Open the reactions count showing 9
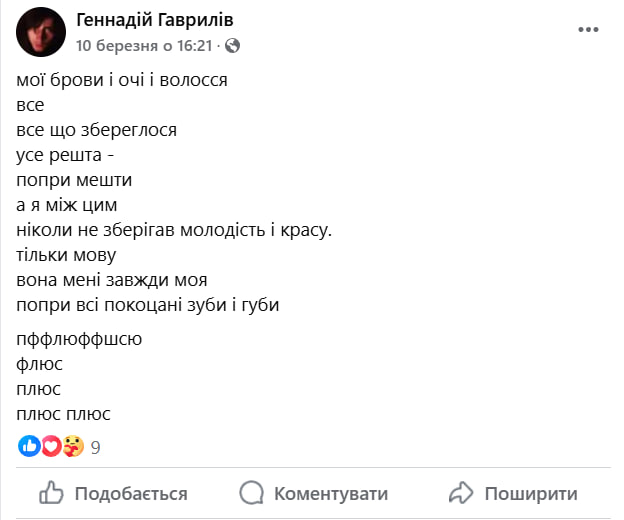Image resolution: width=624 pixels, height=520 pixels. coord(95,447)
